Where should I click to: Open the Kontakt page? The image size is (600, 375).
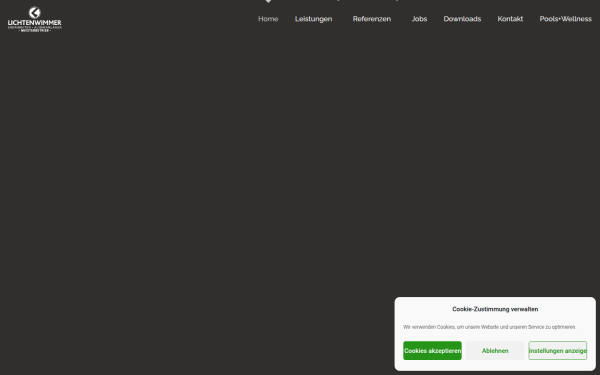point(510,19)
